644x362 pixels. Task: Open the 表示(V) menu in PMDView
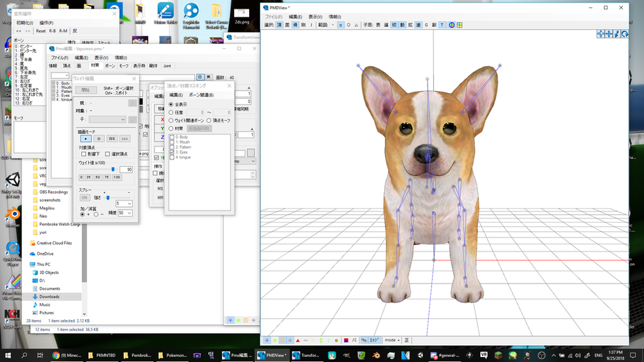click(x=316, y=17)
